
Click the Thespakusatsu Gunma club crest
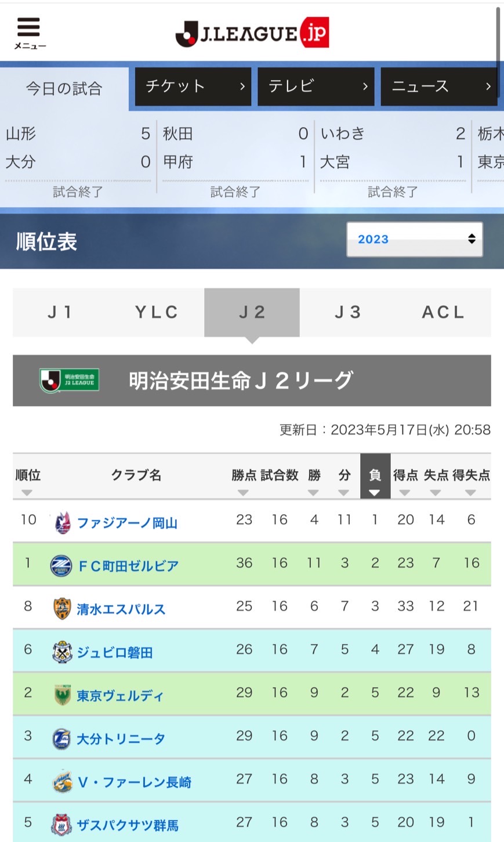tap(62, 825)
